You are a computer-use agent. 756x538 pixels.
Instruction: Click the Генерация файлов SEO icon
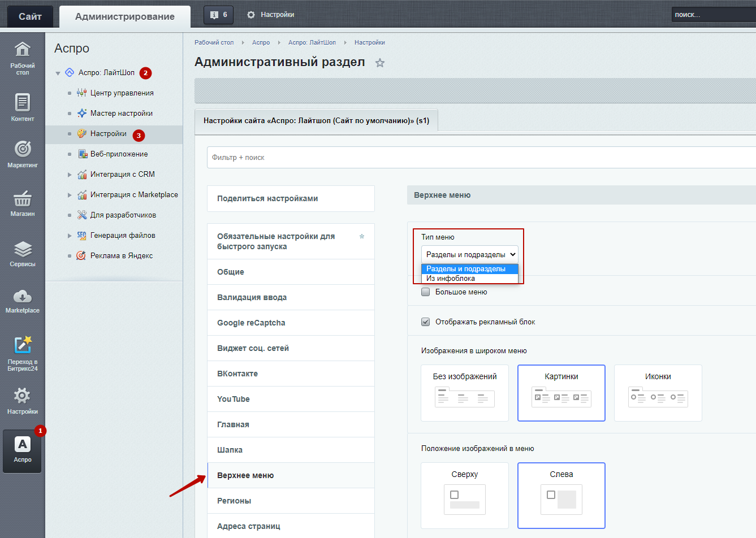pos(82,235)
